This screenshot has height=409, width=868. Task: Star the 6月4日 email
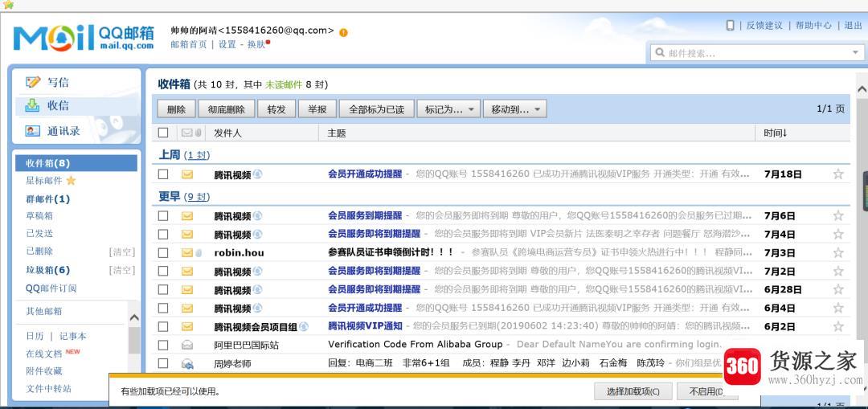tap(838, 308)
